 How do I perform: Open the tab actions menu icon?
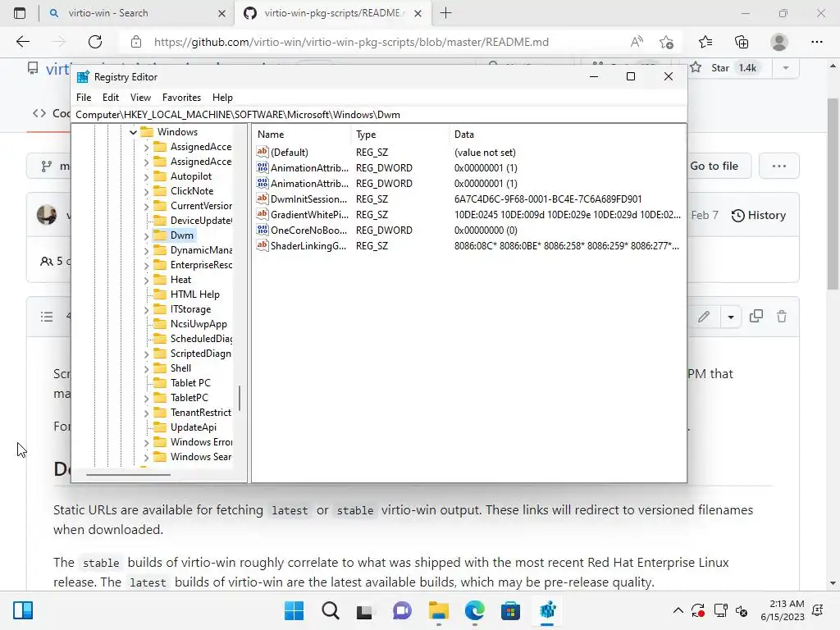pos(20,13)
